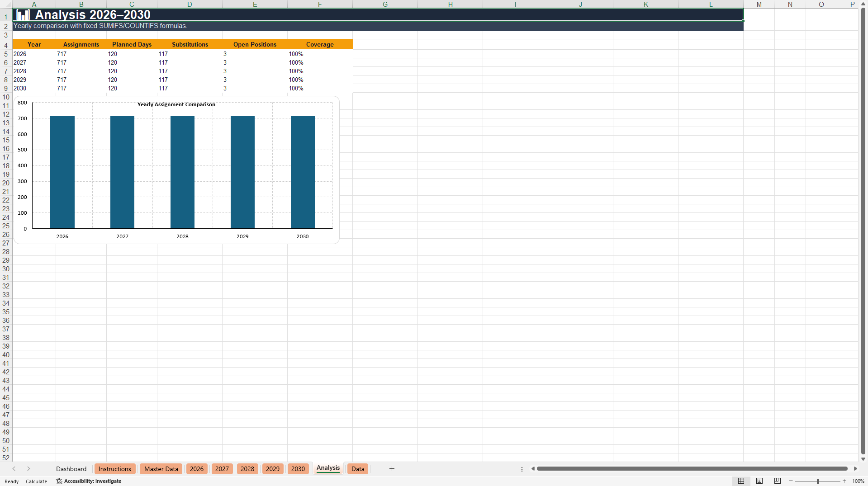Select the Planned Days header cell
Image resolution: width=868 pixels, height=486 pixels.
coord(132,44)
